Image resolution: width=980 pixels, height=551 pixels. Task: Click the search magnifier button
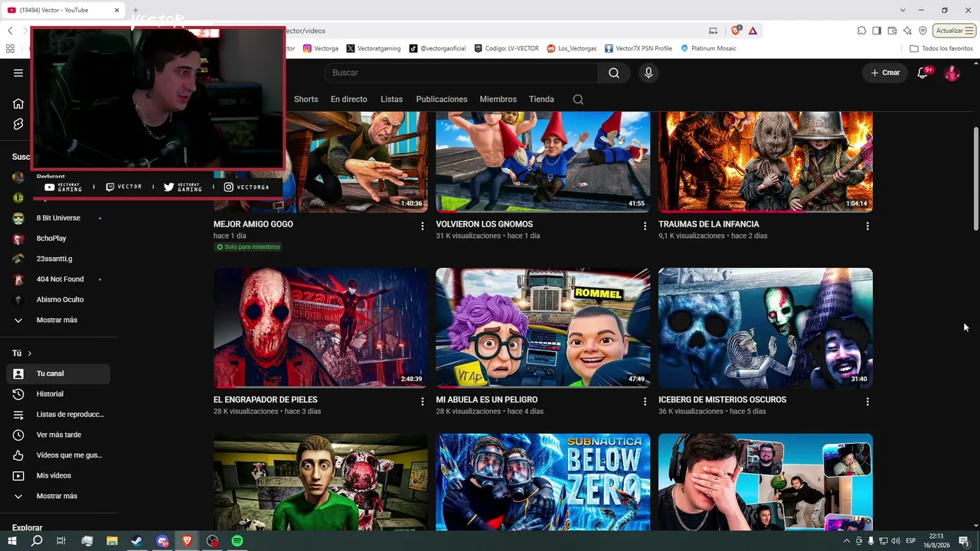tap(614, 73)
